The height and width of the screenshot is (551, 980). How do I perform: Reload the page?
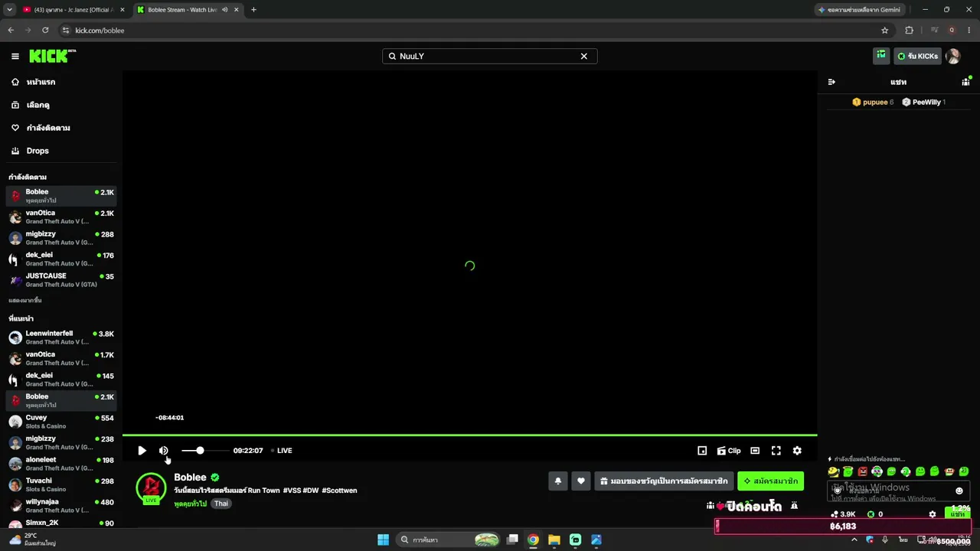tap(45, 31)
